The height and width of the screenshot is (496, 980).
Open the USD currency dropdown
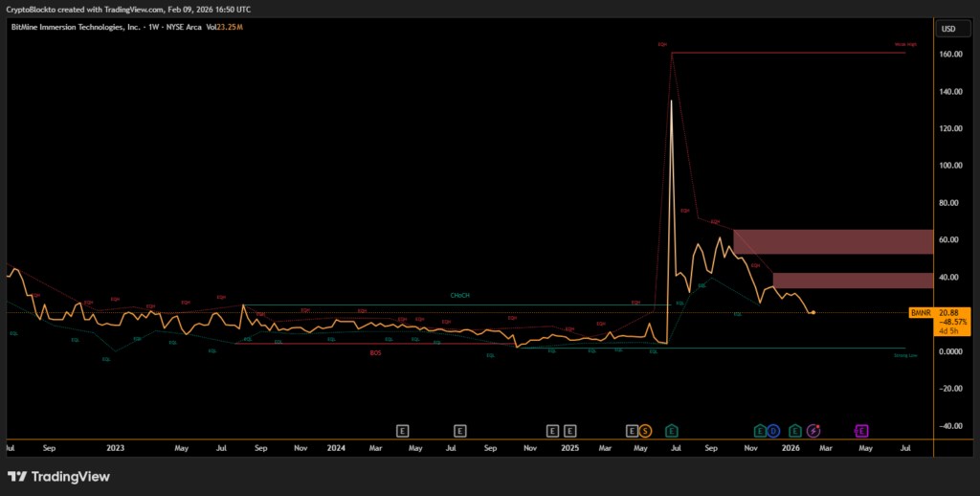point(948,28)
